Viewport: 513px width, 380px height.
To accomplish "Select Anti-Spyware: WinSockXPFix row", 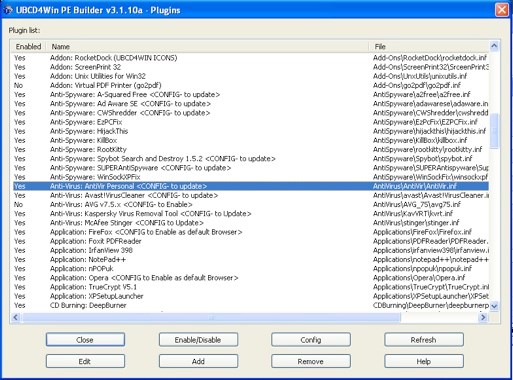I will [x=251, y=177].
